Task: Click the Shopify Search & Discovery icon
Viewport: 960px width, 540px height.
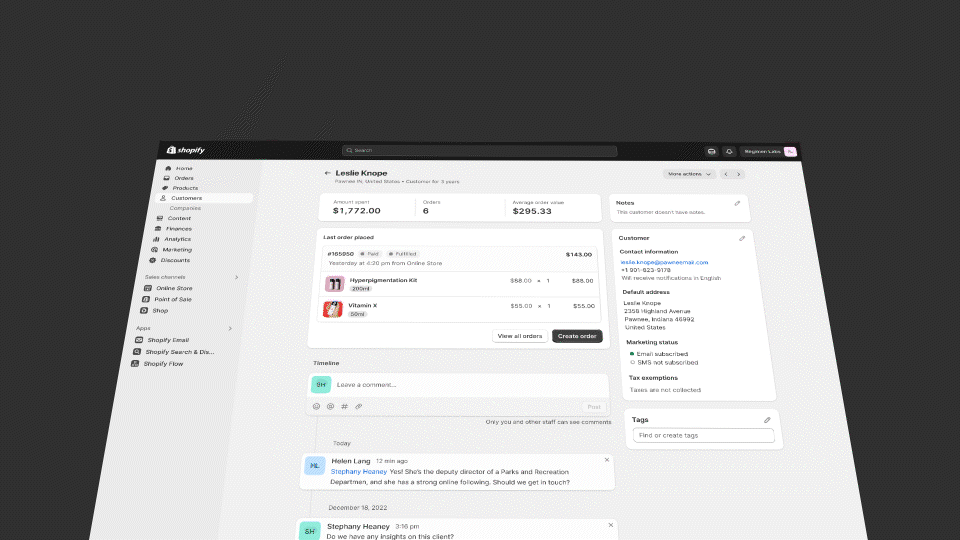Action: pos(137,351)
